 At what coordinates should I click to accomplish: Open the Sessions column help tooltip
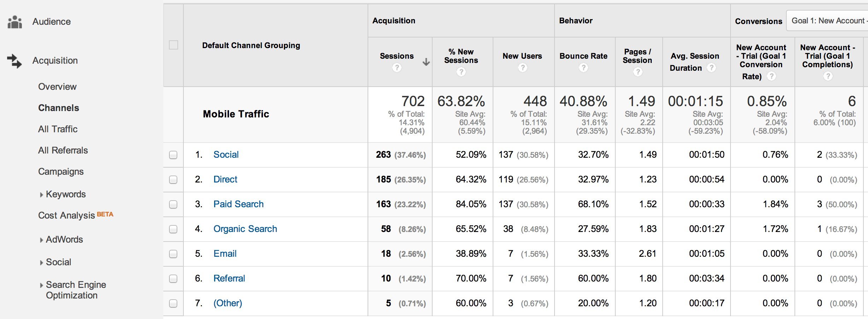click(397, 68)
